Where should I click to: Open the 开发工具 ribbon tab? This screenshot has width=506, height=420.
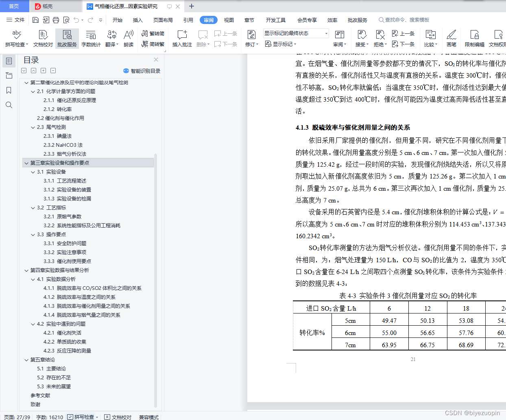276,20
